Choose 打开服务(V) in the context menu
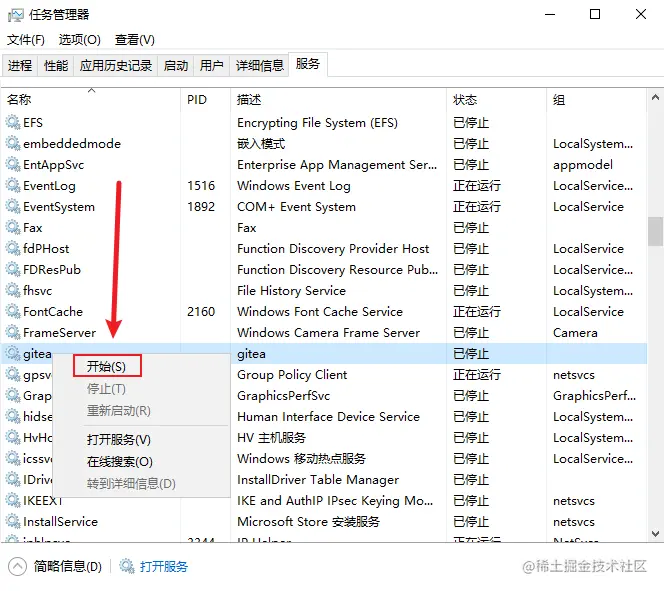This screenshot has width=664, height=591. coord(119,439)
